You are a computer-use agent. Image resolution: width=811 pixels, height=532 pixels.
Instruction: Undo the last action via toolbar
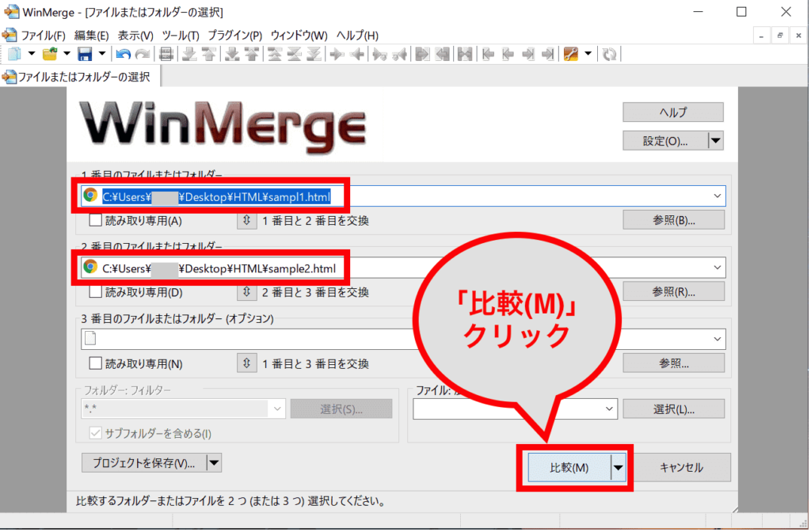pyautogui.click(x=123, y=54)
